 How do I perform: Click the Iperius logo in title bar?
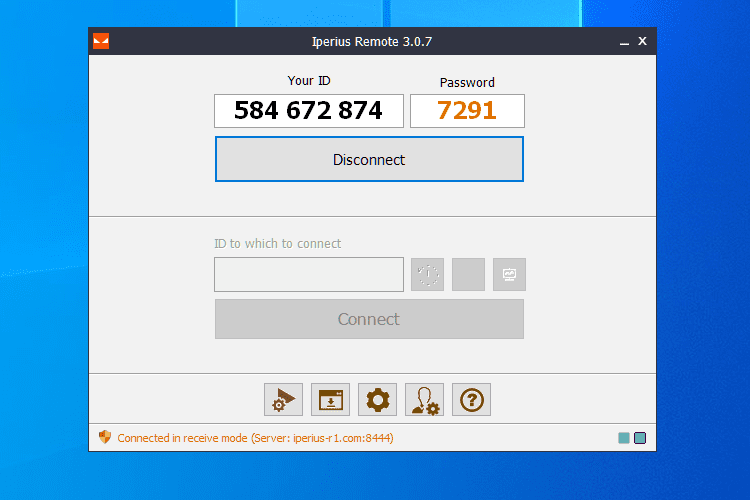coord(101,41)
